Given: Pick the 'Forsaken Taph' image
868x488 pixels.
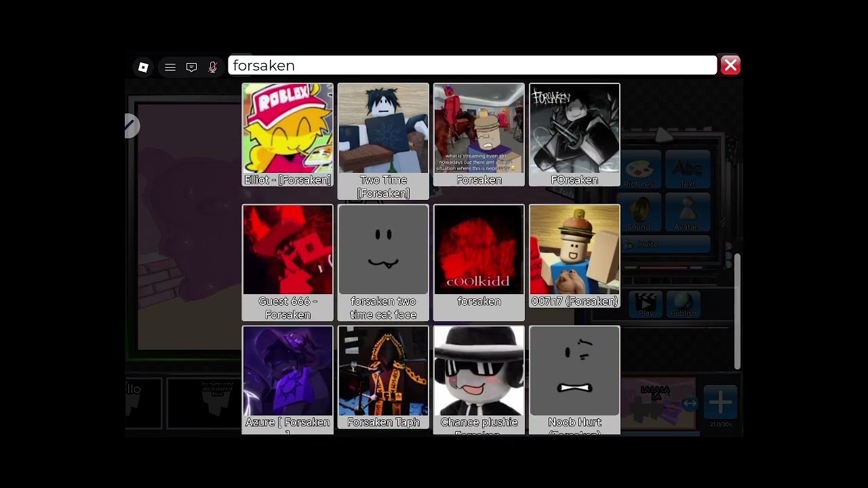Looking at the screenshot, I should coord(383,378).
